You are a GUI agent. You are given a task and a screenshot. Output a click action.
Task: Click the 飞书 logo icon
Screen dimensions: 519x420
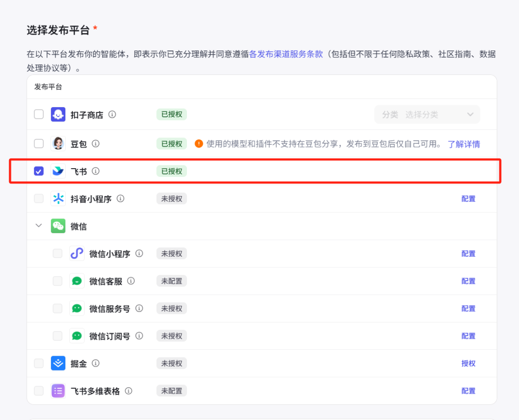pyautogui.click(x=58, y=171)
